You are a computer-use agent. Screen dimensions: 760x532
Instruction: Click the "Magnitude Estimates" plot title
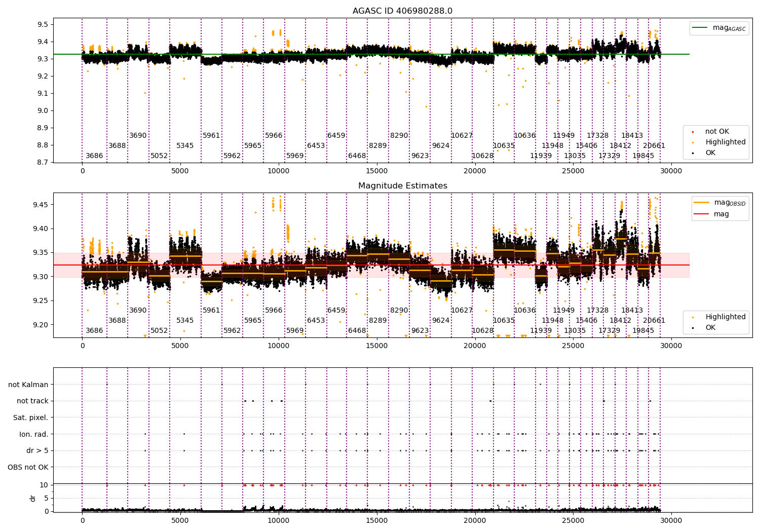(403, 186)
